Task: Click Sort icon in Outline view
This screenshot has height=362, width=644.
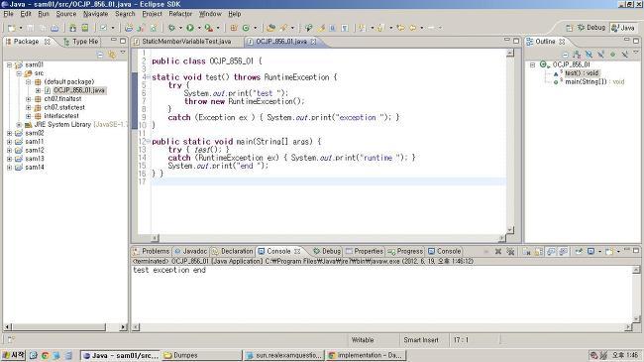Action: click(577, 55)
